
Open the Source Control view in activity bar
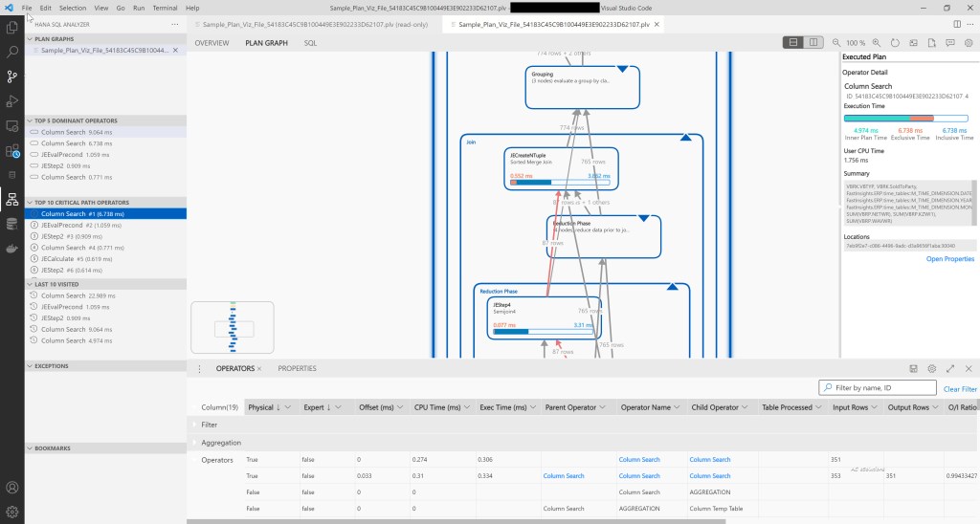12,76
